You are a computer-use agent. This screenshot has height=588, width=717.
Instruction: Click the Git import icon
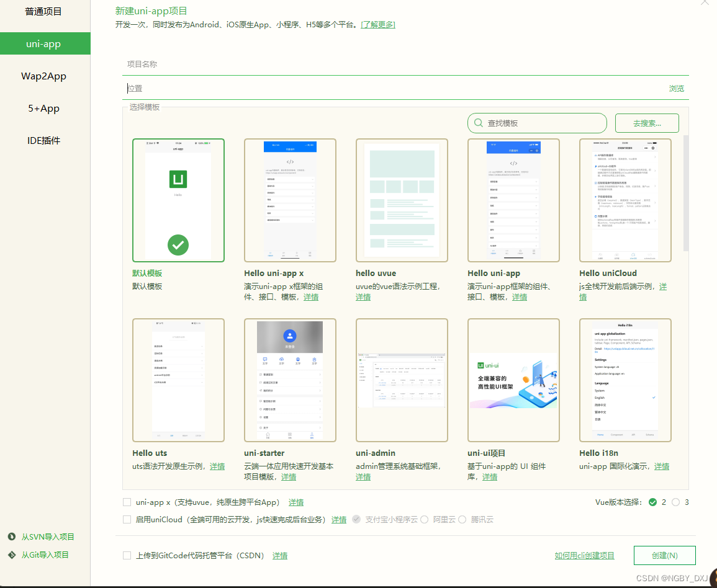(12, 555)
